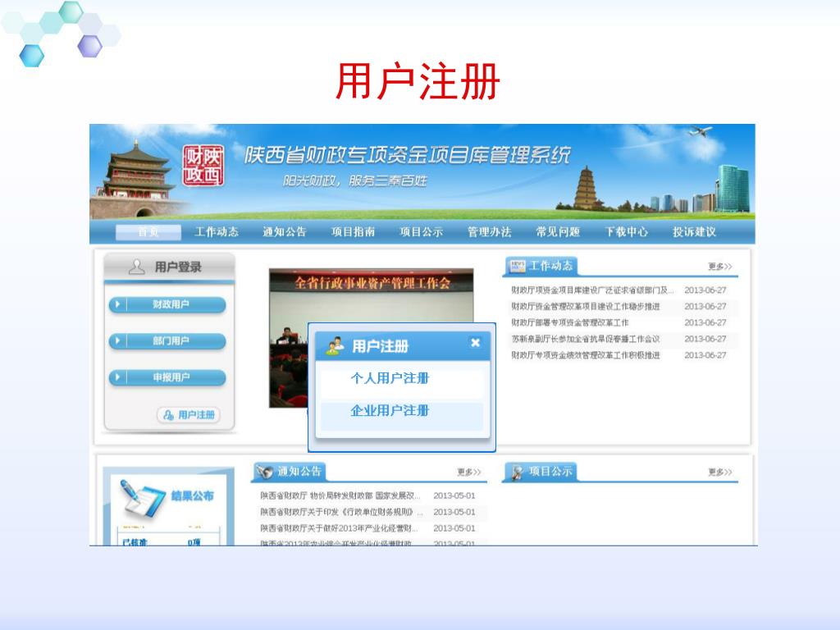The image size is (840, 630).
Task: Click the 陕西财政 red seal logo
Action: (203, 166)
